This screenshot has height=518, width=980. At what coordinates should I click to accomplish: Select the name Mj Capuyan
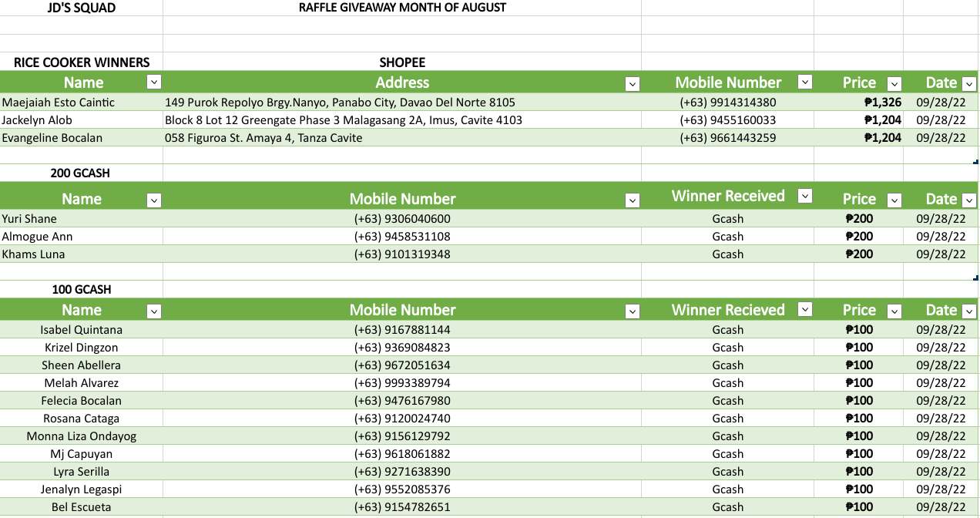(x=82, y=454)
